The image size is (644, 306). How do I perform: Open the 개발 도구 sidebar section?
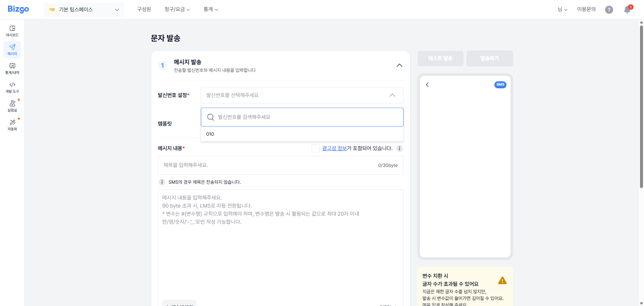pos(12,87)
